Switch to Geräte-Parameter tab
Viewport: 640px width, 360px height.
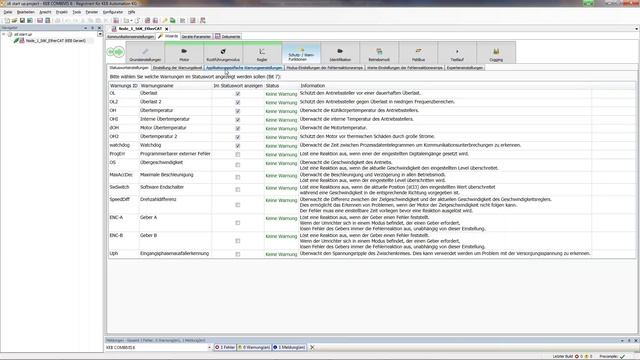click(x=196, y=37)
